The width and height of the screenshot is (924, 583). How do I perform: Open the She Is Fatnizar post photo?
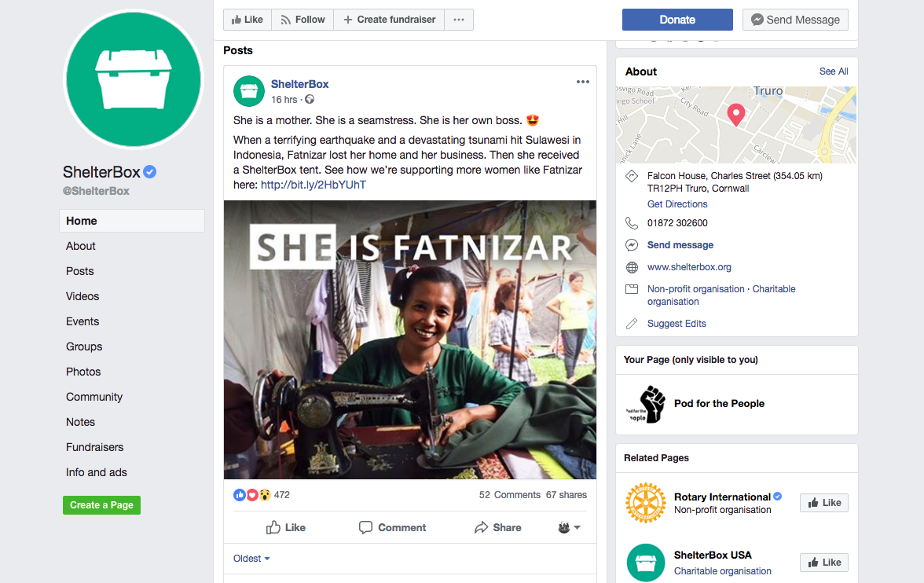410,339
